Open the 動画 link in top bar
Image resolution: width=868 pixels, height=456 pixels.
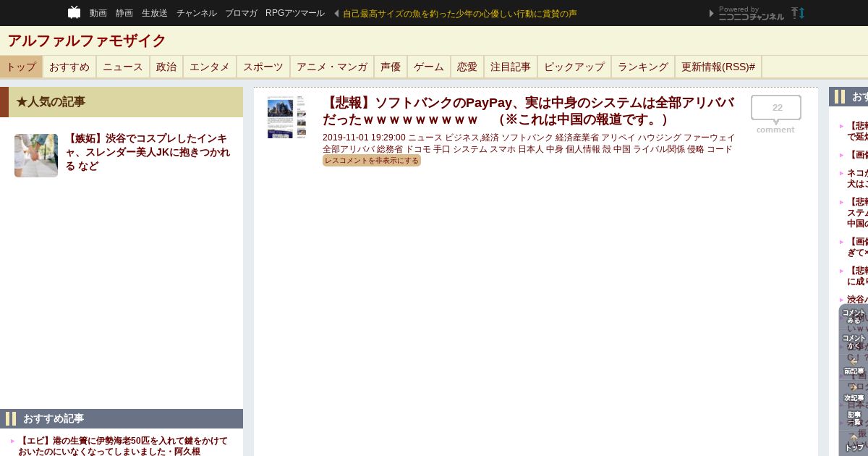pos(98,13)
